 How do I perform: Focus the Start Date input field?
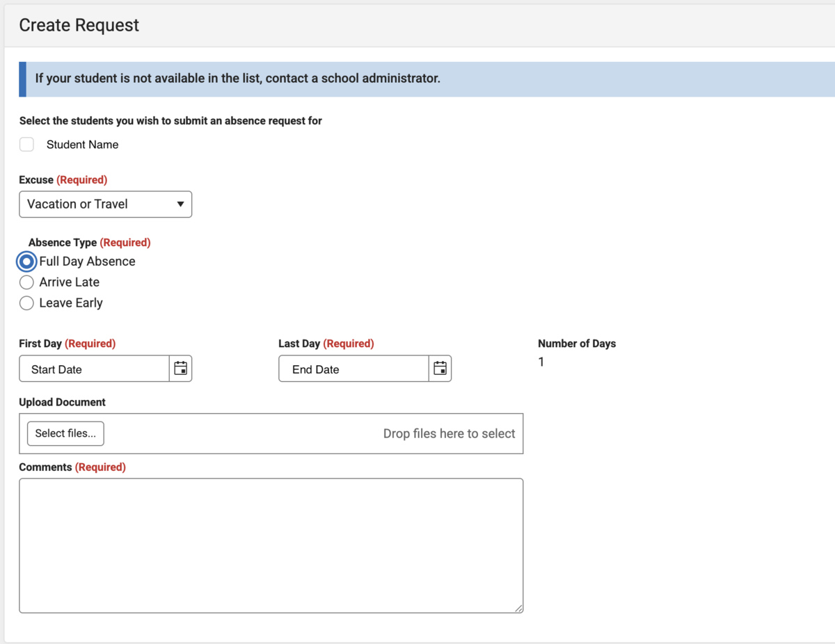[x=94, y=369]
